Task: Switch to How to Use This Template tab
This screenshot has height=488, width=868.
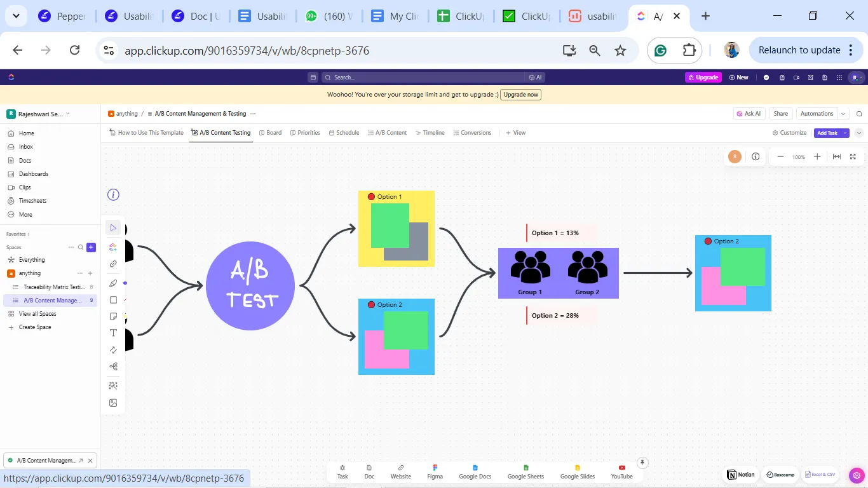Action: pos(146,133)
